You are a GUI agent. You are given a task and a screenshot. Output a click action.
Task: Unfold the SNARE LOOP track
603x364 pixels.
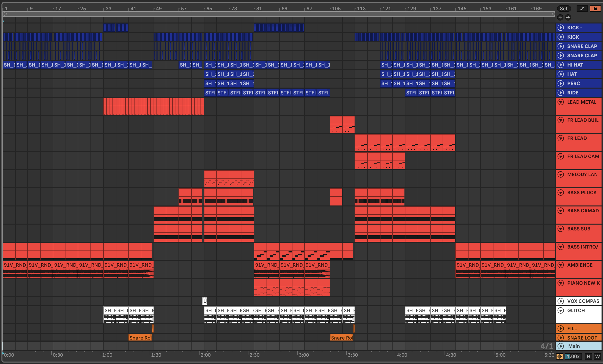561,338
